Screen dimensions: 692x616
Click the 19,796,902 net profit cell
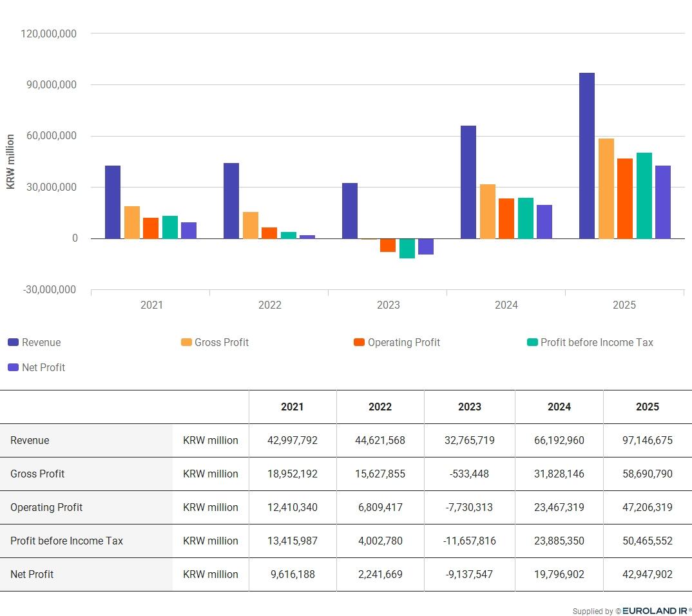559,575
